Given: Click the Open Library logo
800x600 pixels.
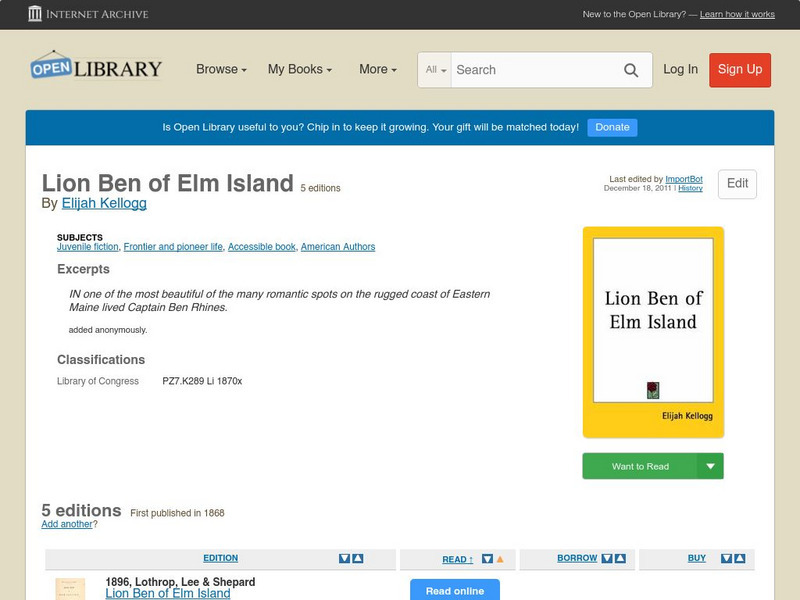Looking at the screenshot, I should [95, 66].
